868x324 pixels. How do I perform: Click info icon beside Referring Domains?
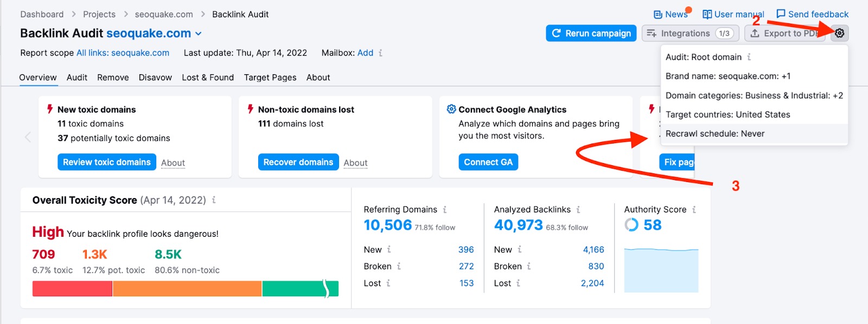pos(444,210)
